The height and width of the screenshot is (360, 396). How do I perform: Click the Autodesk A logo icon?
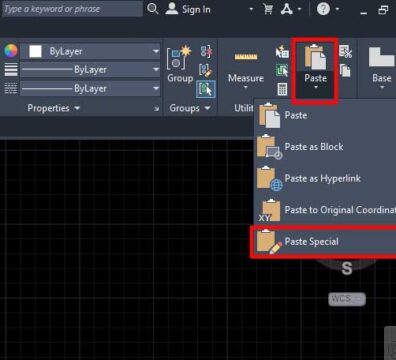286,9
